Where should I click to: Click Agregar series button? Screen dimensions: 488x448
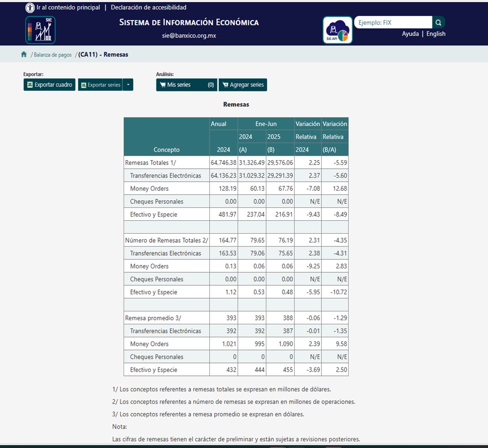pyautogui.click(x=243, y=85)
